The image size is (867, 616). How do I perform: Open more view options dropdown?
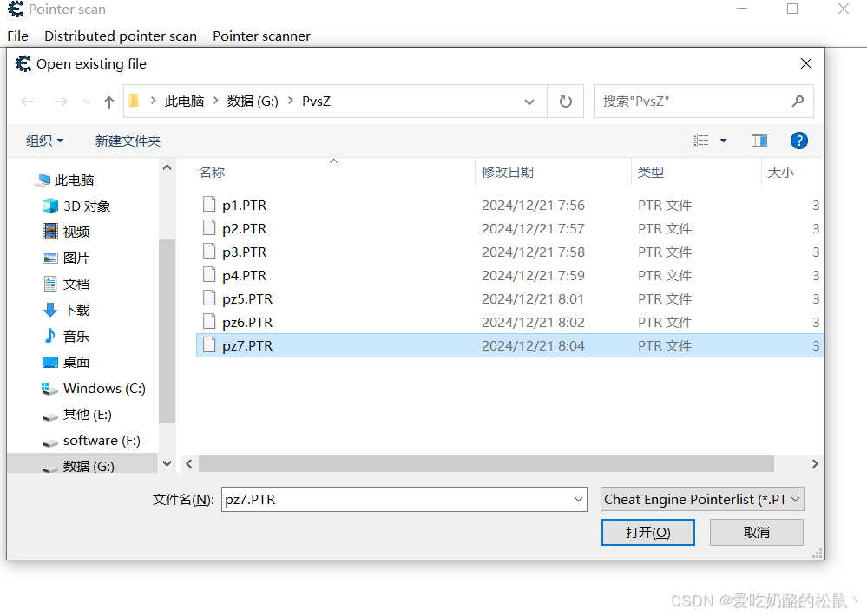[723, 141]
